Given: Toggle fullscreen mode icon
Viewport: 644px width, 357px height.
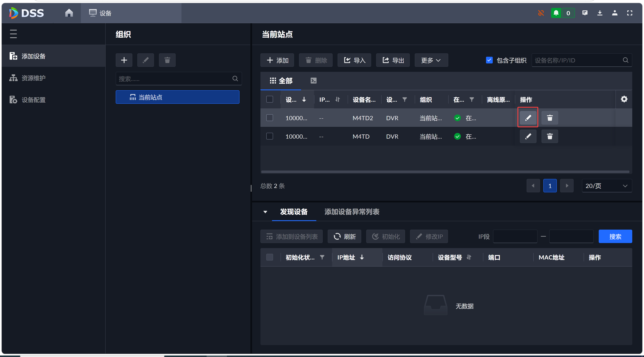Looking at the screenshot, I should pos(630,13).
